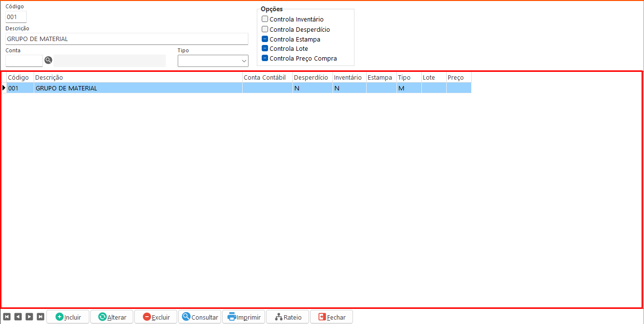The height and width of the screenshot is (324, 644).
Task: Click the magnifier icon beside Conta field
Action: pos(48,60)
